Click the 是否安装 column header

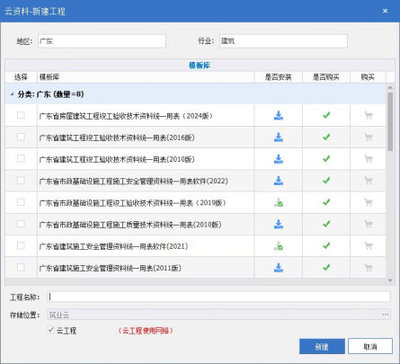(278, 77)
